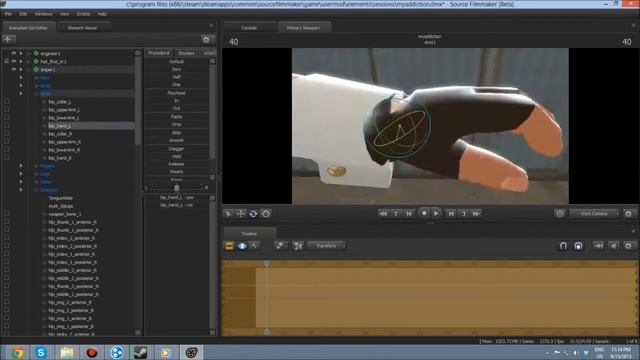Expand the engineer1 tree arrow

click(21, 53)
